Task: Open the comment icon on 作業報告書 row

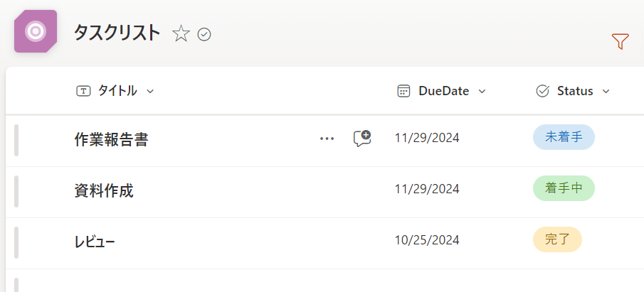Action: (x=362, y=139)
